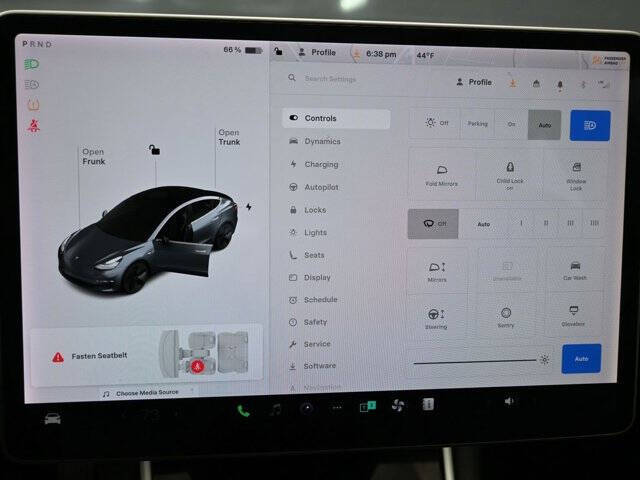Tap the volume speaker icon

509,401
